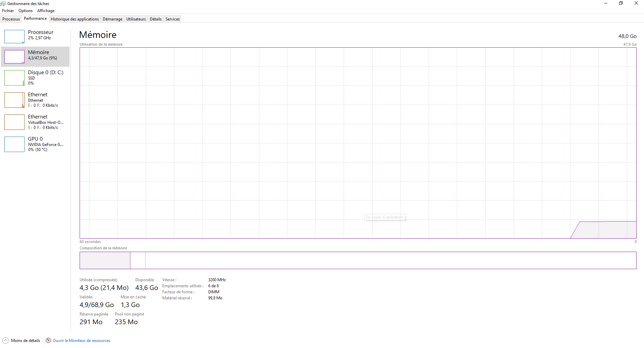Click the Moins de détails chevron icon
This screenshot has width=644, height=348.
tap(5, 340)
